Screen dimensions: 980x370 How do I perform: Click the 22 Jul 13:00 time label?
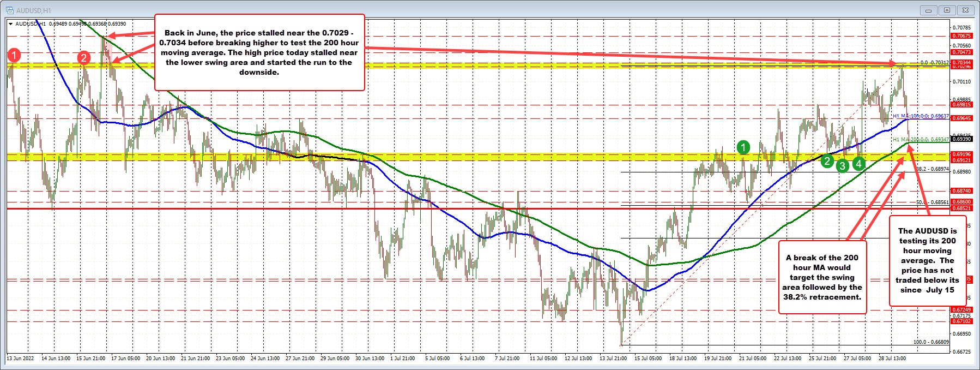coord(789,359)
